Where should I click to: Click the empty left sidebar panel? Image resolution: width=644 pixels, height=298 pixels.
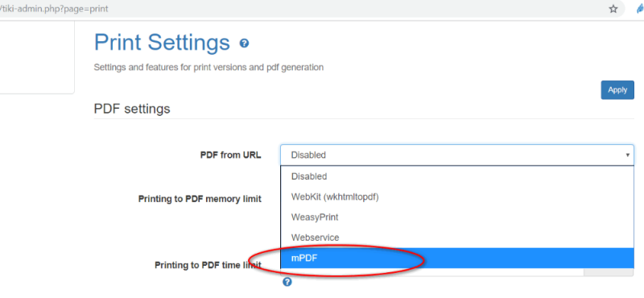point(37,57)
